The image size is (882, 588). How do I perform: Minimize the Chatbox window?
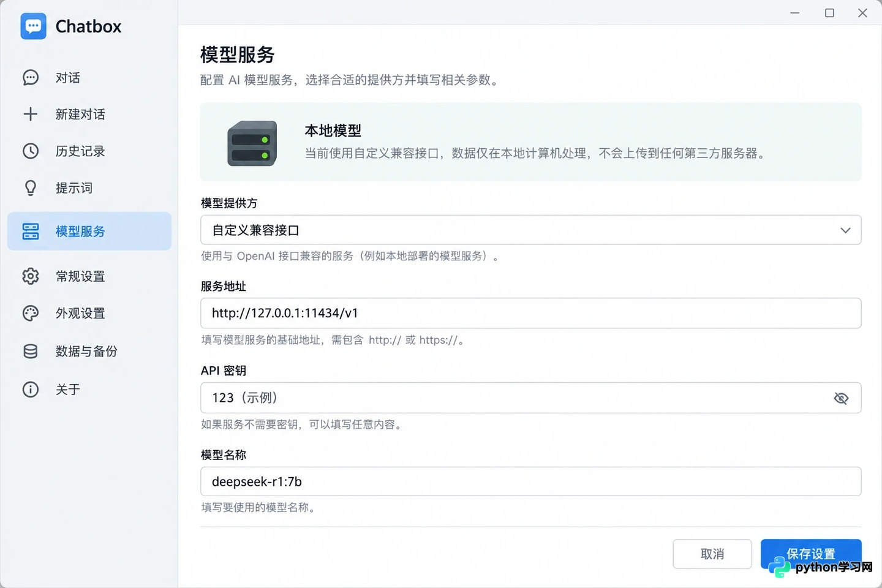click(x=795, y=13)
